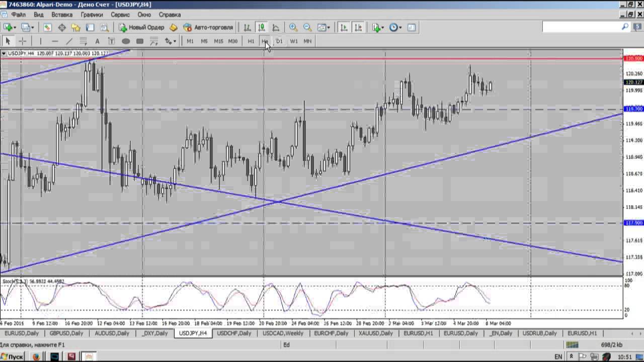Set timeframe to M15
This screenshot has width=644, height=362.
pyautogui.click(x=218, y=41)
